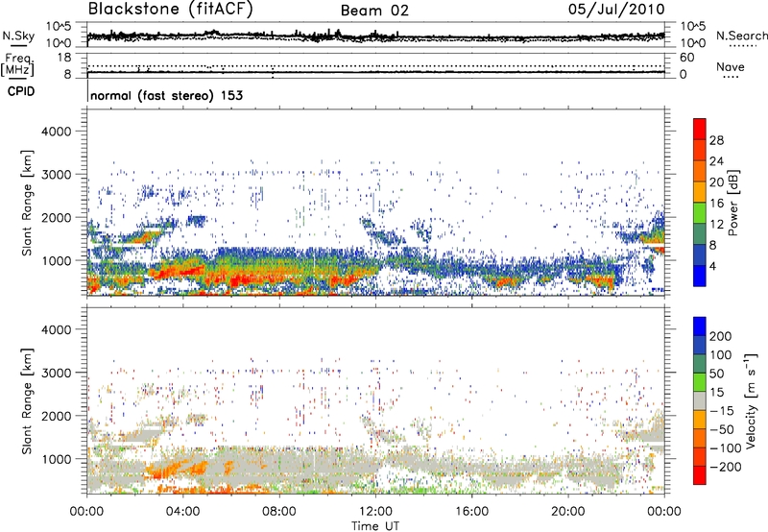The width and height of the screenshot is (768, 532).
Task: Click the "4" tick on Power colorbar
Action: [712, 267]
